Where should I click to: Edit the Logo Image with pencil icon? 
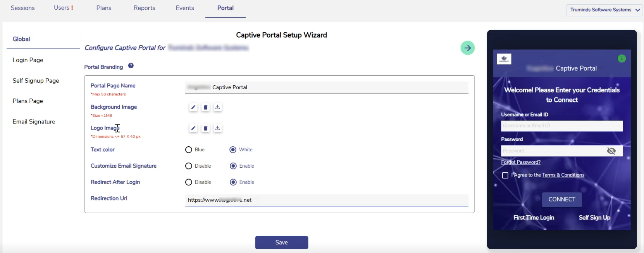tap(193, 128)
